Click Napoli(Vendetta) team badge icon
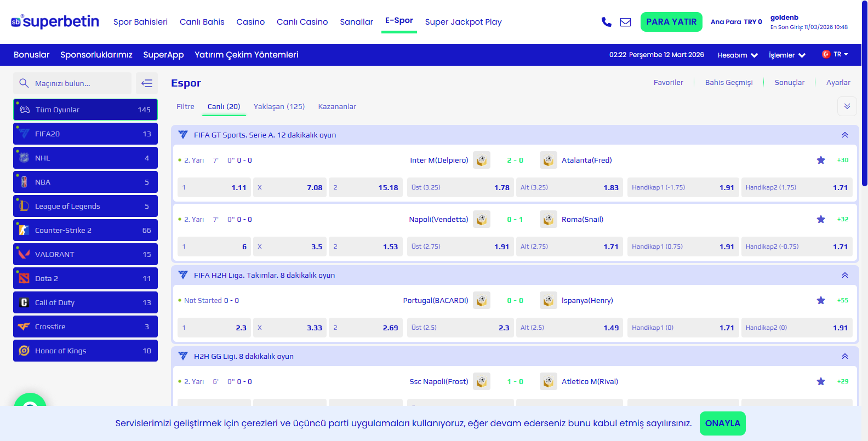The width and height of the screenshot is (868, 441). 482,219
